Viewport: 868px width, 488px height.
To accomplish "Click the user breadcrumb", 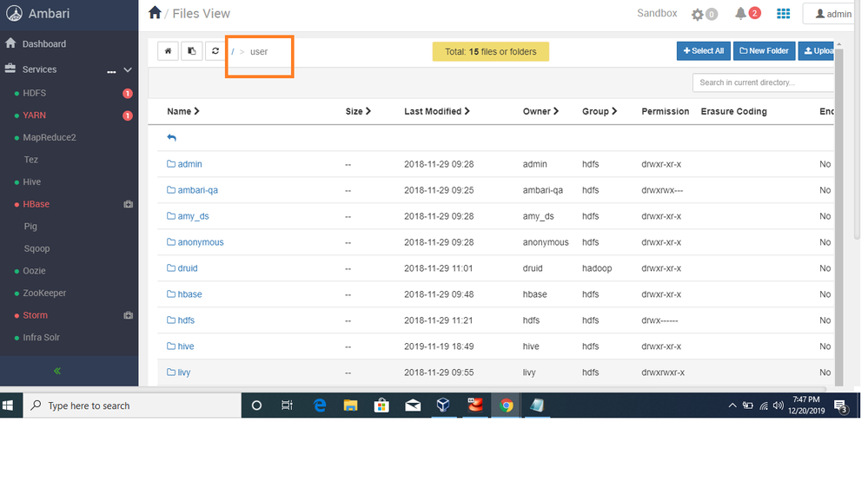I will tap(259, 51).
